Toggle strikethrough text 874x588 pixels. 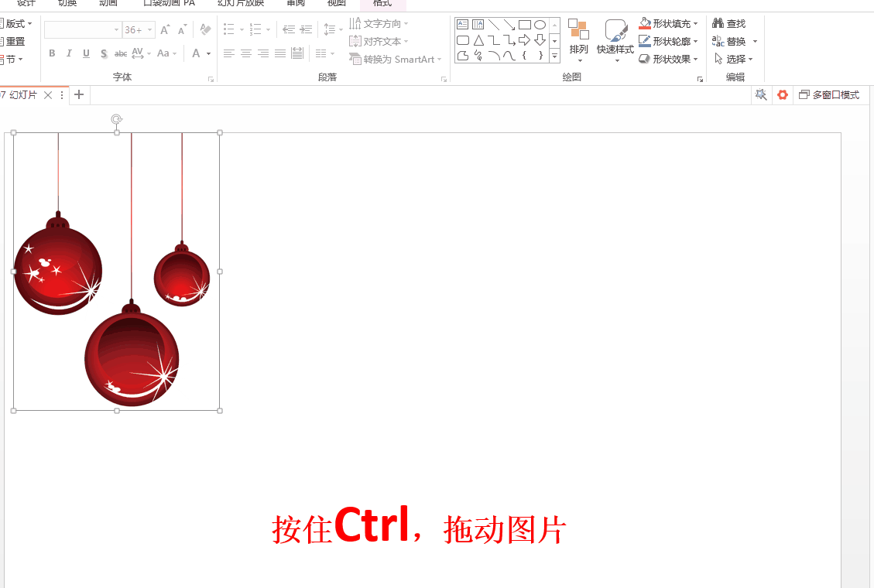[121, 53]
